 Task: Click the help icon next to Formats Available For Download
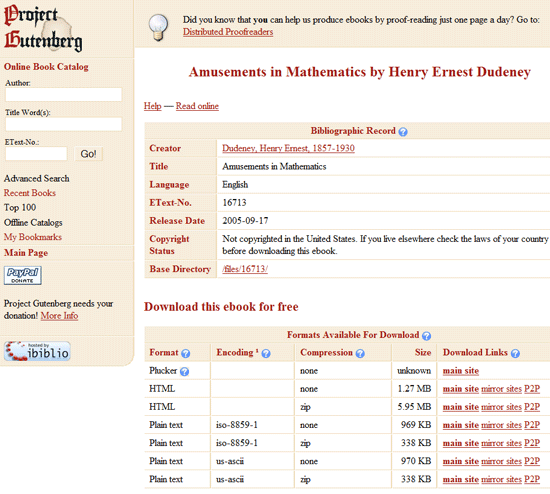[x=426, y=336]
